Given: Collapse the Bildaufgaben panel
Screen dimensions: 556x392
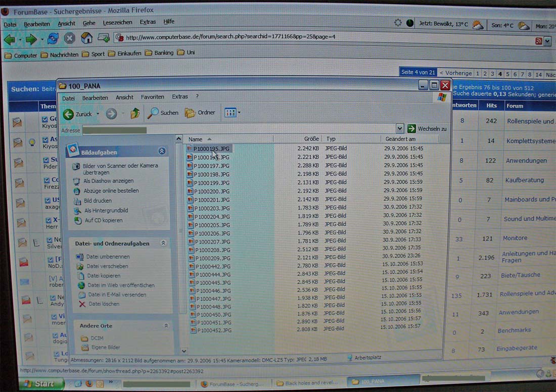Looking at the screenshot, I should point(162,152).
